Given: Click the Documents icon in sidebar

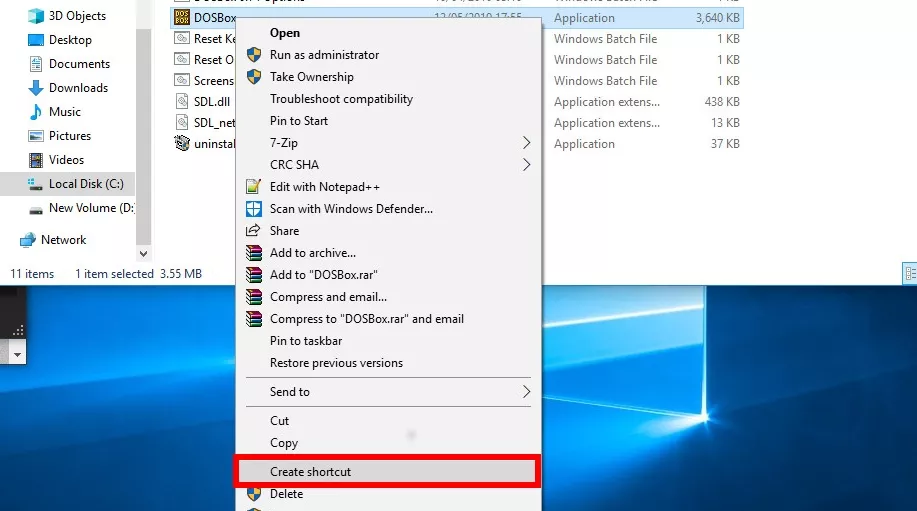Looking at the screenshot, I should 36,64.
